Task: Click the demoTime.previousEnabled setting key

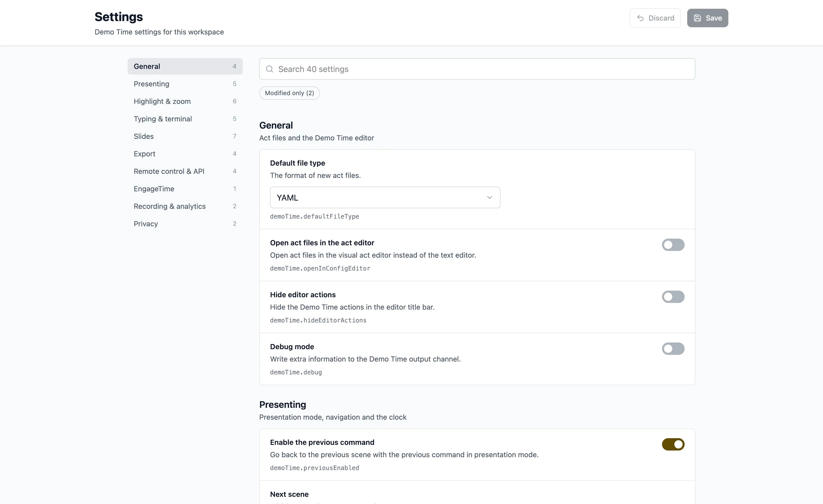Action: click(x=314, y=468)
